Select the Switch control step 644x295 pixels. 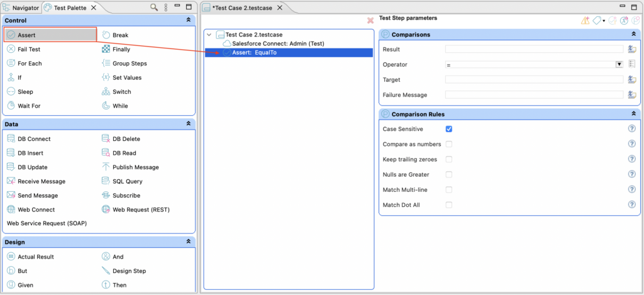116,92
